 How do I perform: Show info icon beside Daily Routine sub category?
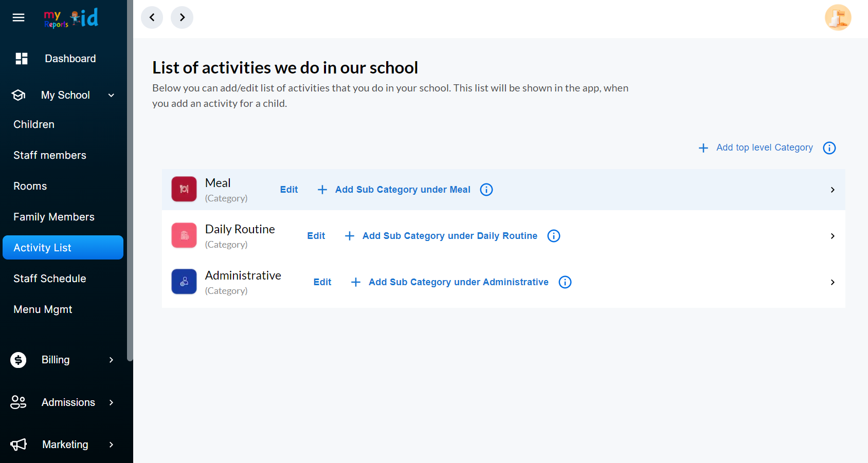tap(554, 236)
